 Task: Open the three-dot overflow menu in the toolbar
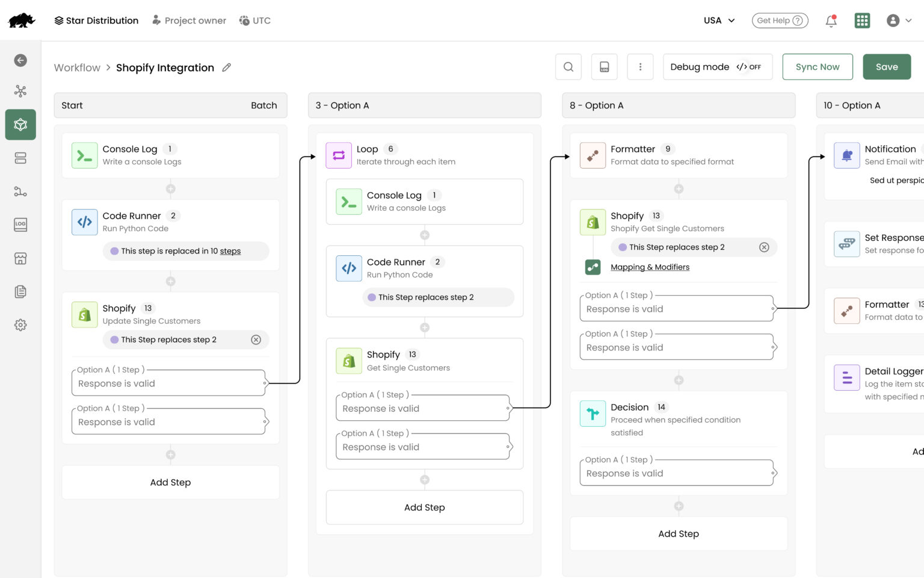(640, 66)
